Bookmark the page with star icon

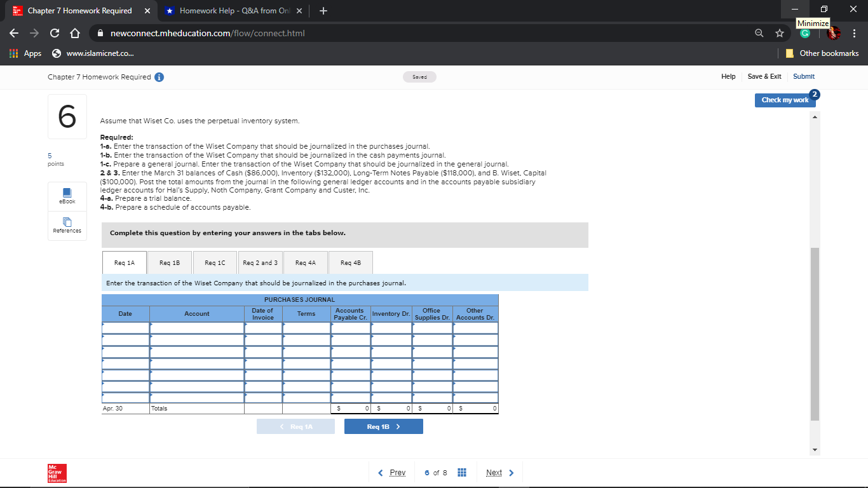point(780,32)
